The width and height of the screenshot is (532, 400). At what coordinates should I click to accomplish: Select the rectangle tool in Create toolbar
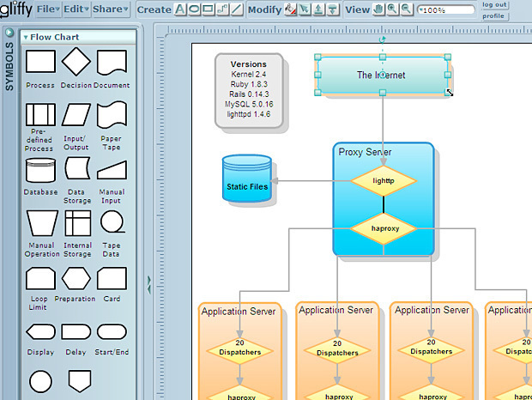[x=209, y=9]
